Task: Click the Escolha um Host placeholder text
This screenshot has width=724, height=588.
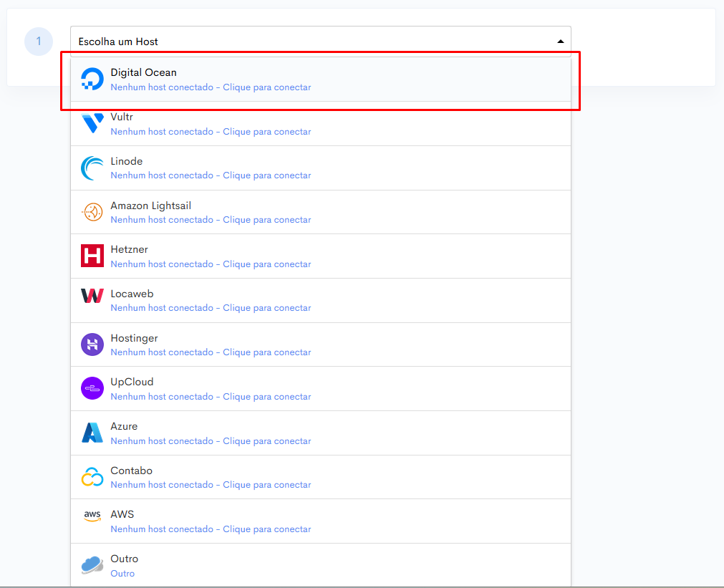Action: (x=118, y=42)
